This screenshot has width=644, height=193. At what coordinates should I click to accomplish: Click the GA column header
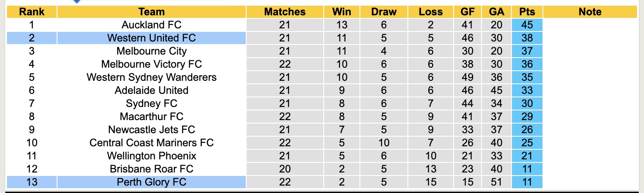(496, 12)
